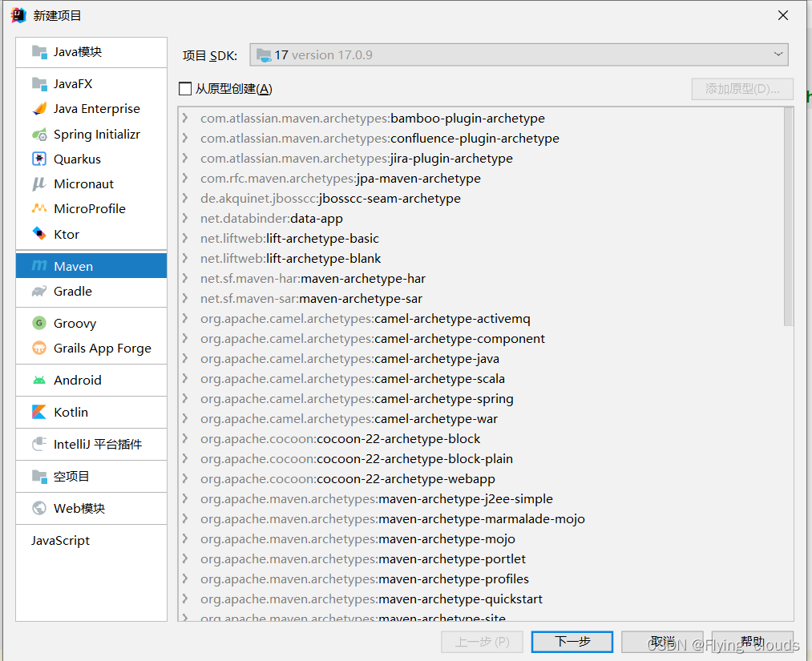Select the maven-archetype-portlet row
Image resolution: width=812 pixels, height=661 pixels.
pyautogui.click(x=481, y=559)
